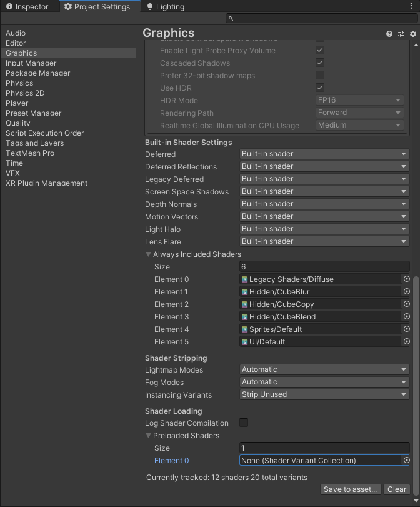Toggle Prefer 32-bit shadow maps checkbox
The image size is (420, 507).
320,75
